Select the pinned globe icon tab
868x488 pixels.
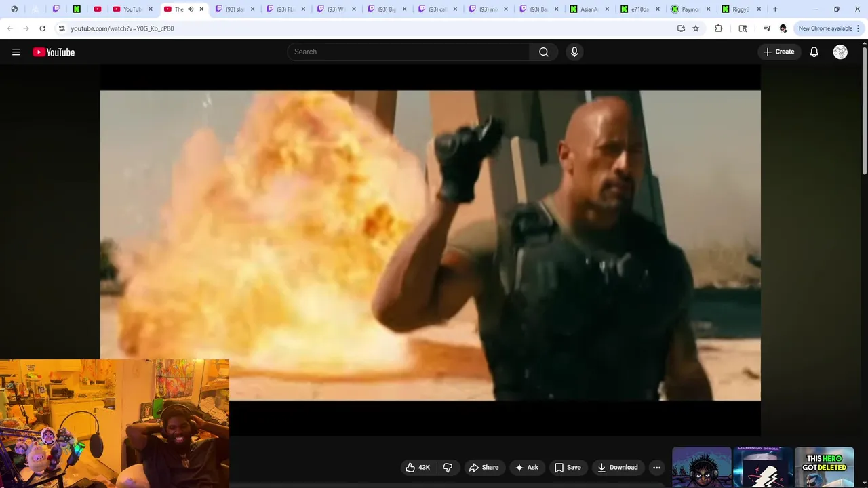click(14, 9)
